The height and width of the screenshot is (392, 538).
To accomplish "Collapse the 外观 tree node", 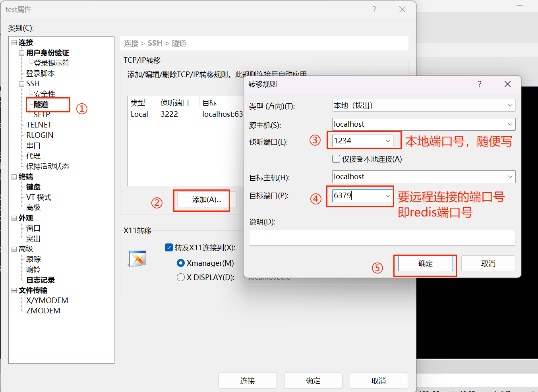I will point(14,218).
